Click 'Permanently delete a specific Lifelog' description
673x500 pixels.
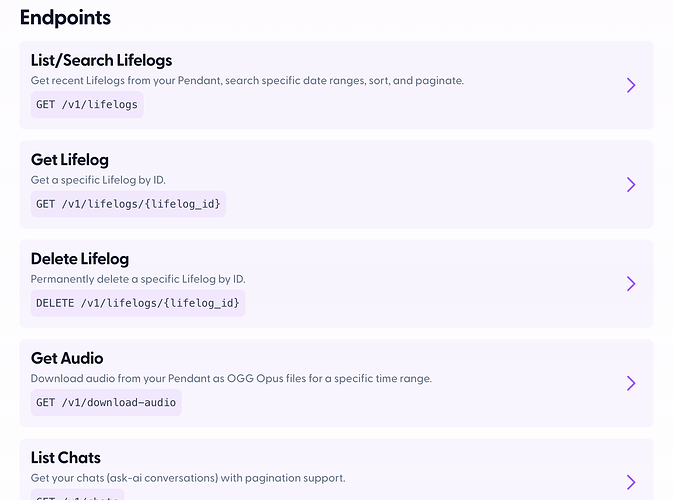click(x=138, y=279)
